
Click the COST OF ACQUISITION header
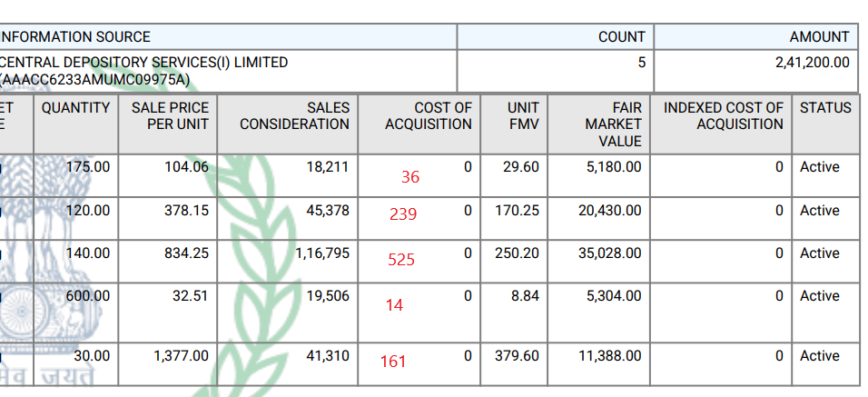429,115
